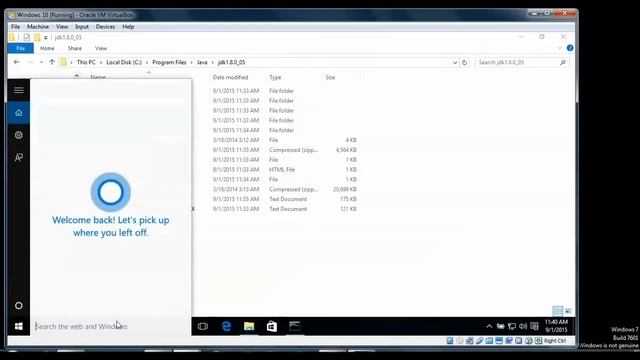Click VirtualBox optical drive indicator
The width and height of the screenshot is (640, 360).
pos(460,341)
